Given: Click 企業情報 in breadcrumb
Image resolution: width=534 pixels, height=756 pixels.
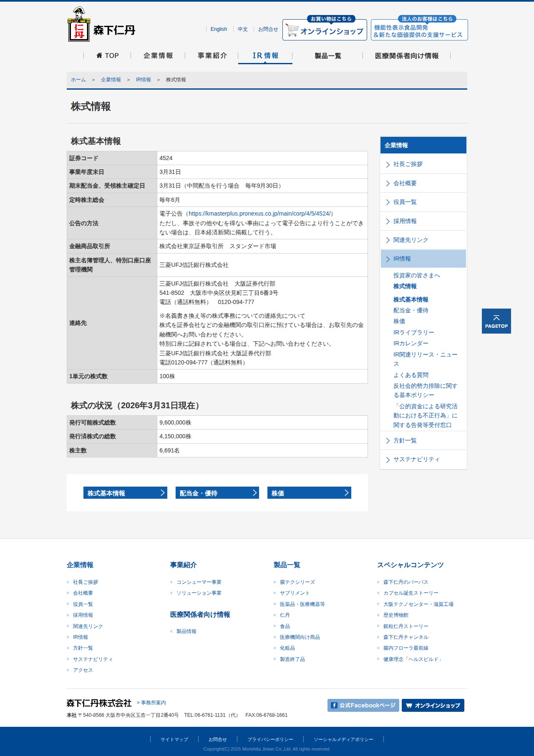Looking at the screenshot, I should coord(111,80).
